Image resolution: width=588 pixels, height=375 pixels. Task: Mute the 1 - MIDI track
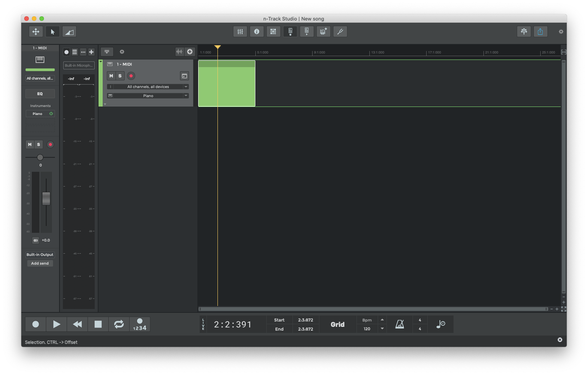[111, 76]
